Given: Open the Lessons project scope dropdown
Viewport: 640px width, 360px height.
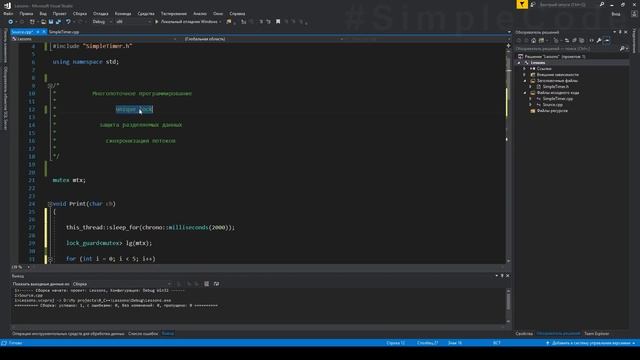Looking at the screenshot, I should [95, 39].
